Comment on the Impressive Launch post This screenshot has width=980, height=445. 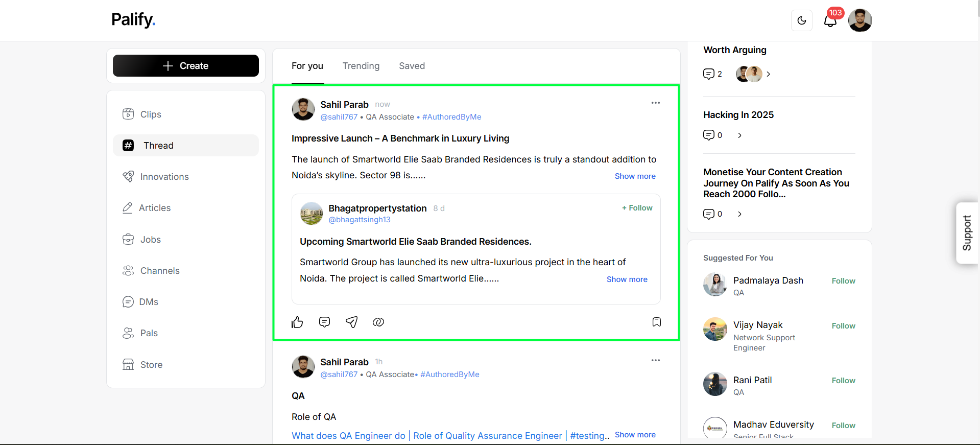pos(324,322)
